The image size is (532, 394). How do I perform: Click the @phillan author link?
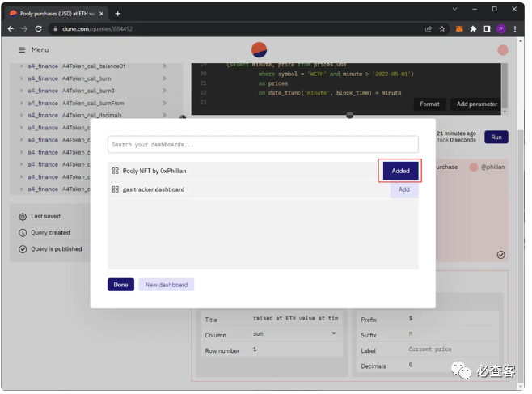[x=492, y=167]
